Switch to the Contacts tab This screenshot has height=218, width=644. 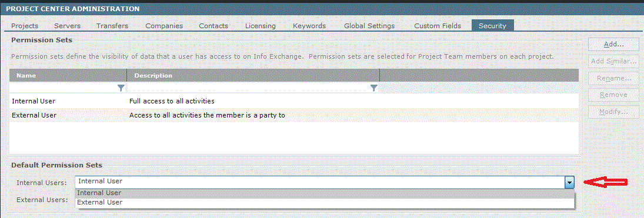pos(213,26)
